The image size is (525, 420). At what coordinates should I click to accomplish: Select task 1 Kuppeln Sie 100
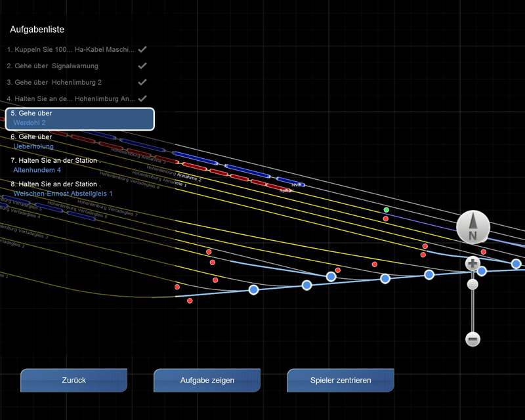(71, 50)
